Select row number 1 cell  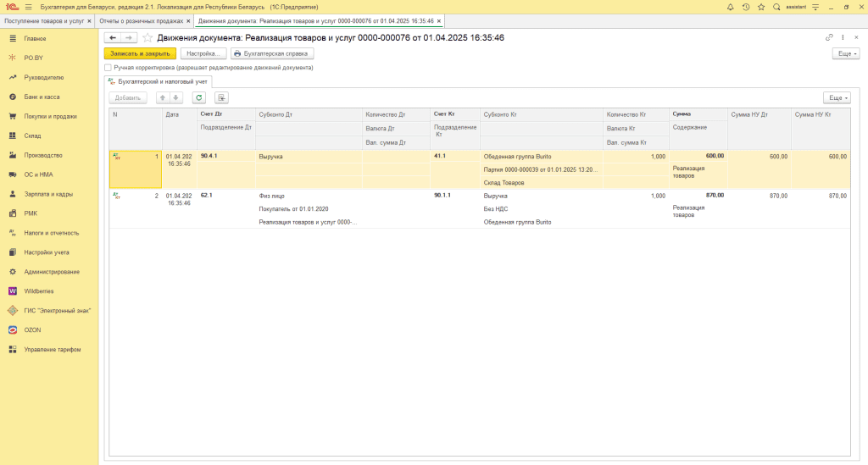click(136, 169)
